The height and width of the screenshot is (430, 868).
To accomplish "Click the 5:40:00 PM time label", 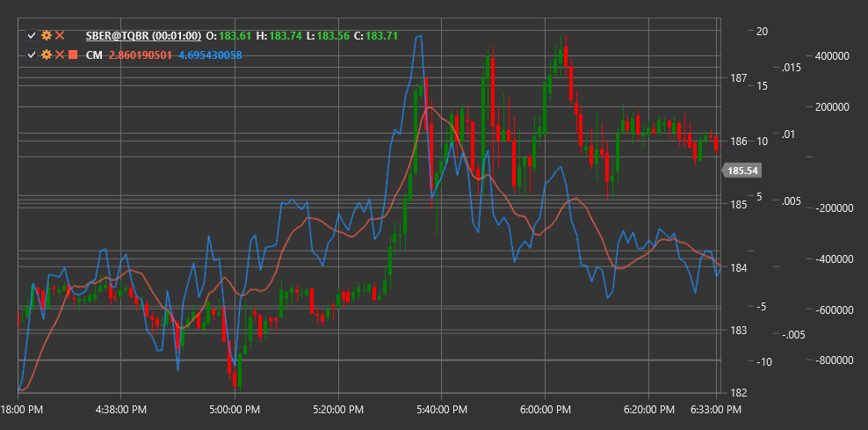I will click(441, 410).
